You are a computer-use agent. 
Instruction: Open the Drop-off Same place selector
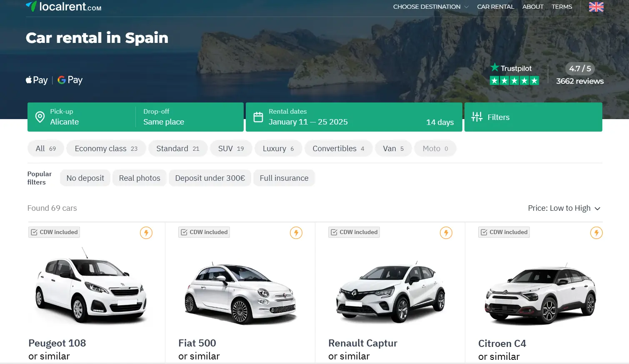[x=190, y=117]
